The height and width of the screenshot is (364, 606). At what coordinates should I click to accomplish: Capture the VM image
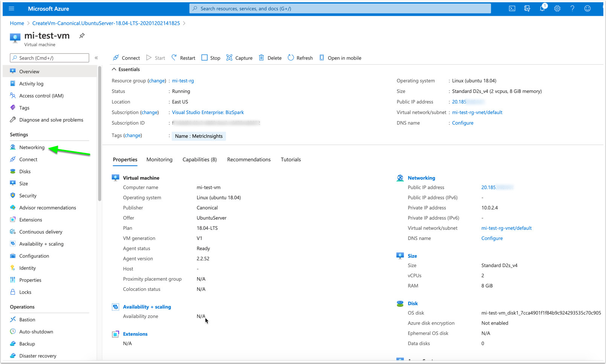coord(239,58)
